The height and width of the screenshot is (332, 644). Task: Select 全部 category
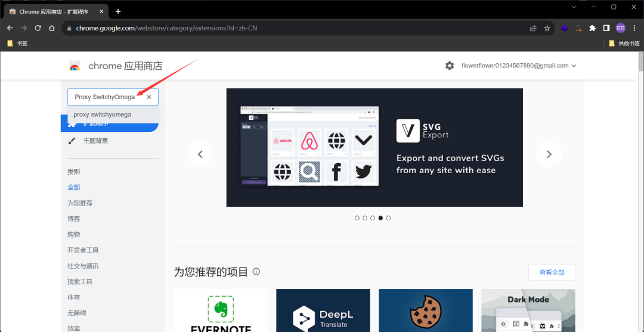(x=74, y=187)
